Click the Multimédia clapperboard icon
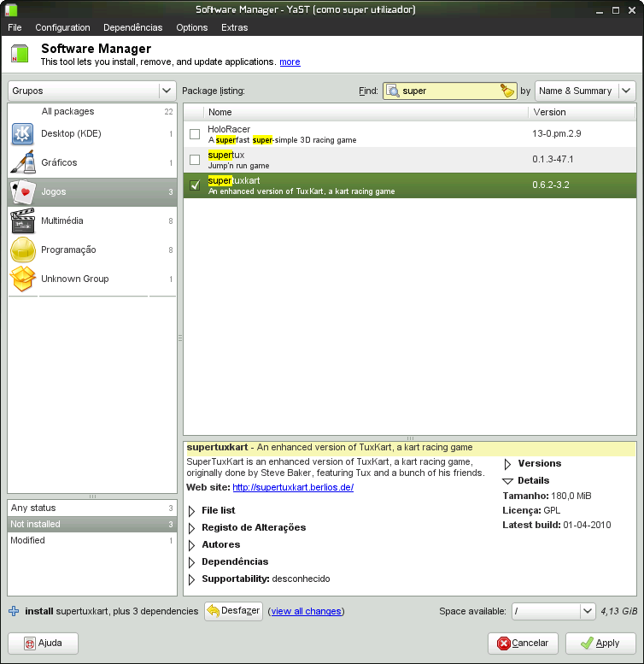Screen dimensions: 644x664 [x=22, y=220]
